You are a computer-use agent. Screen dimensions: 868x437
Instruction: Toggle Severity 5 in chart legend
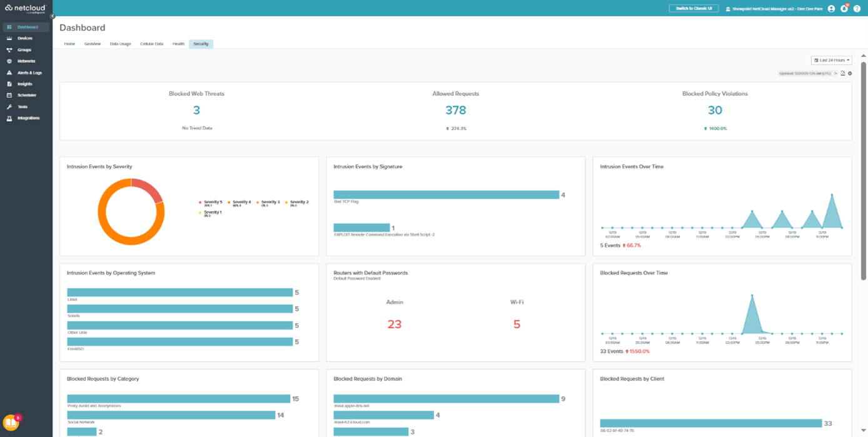tap(211, 203)
